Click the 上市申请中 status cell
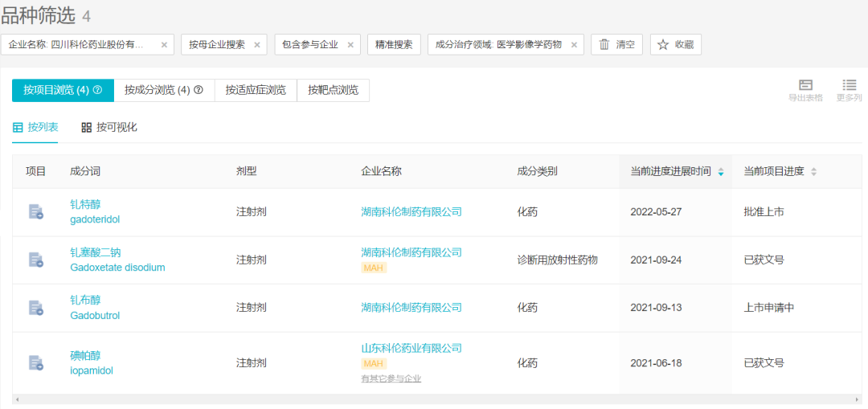Screen dimensions: 868x409 [x=769, y=308]
